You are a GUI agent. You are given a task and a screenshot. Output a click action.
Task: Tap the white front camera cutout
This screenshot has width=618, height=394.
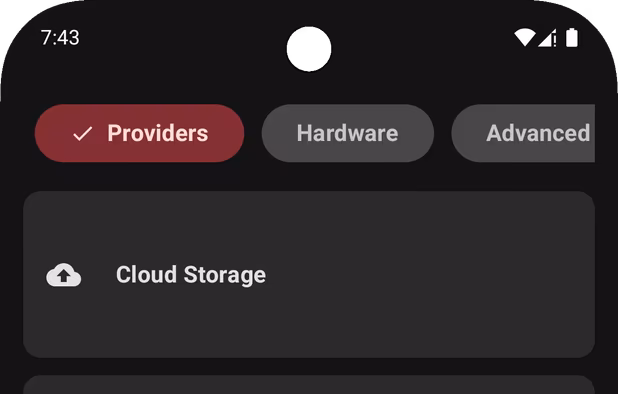pyautogui.click(x=309, y=49)
